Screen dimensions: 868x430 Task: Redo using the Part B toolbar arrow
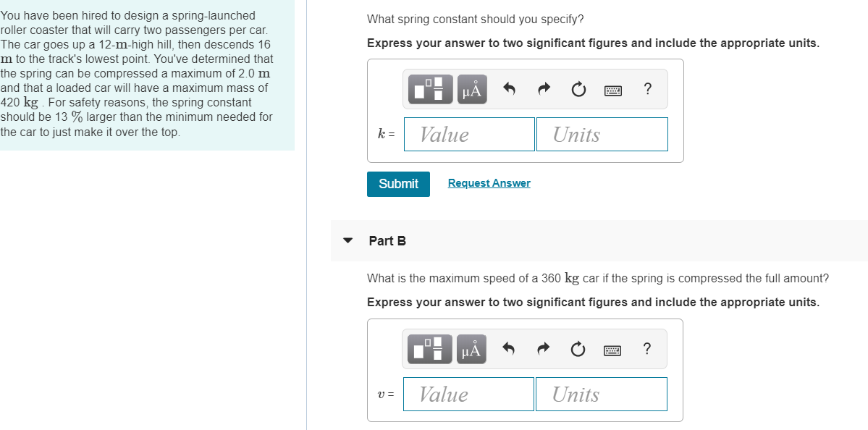[542, 348]
